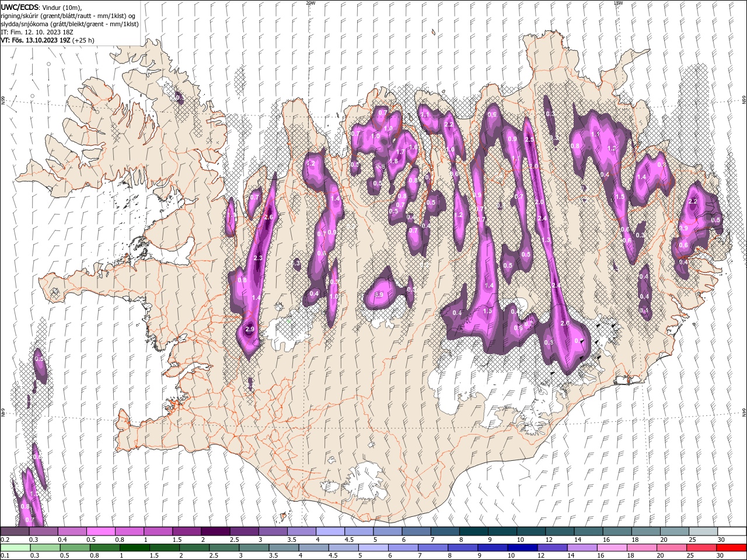Viewport: 747px width, 560px height.
Task: Click the '1.7' snowfall value on the map
Action: coord(401,152)
